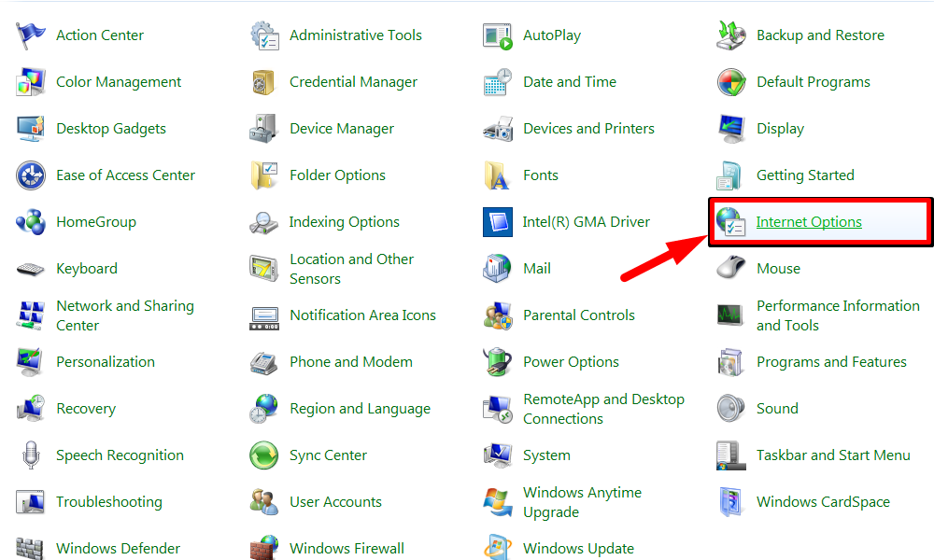Image resolution: width=934 pixels, height=560 pixels.
Task: Open Programs and Features
Action: point(831,362)
